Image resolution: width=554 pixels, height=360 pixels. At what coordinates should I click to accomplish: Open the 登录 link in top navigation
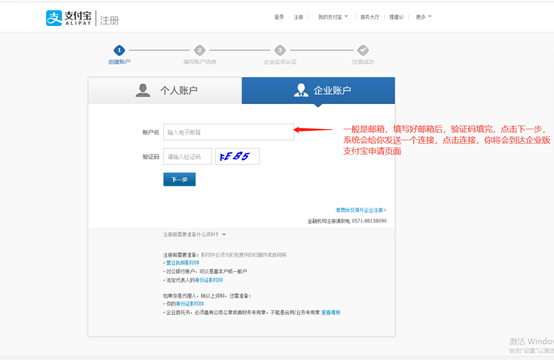click(279, 17)
